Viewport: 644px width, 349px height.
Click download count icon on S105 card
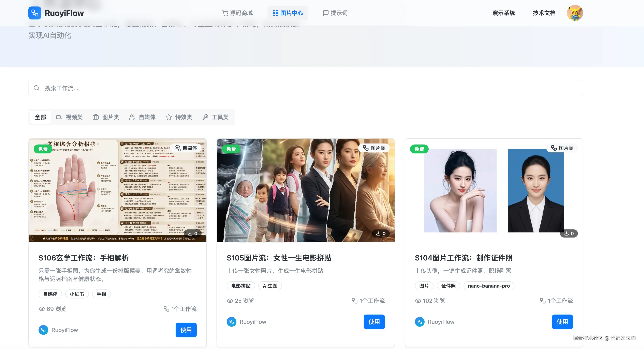pos(378,233)
